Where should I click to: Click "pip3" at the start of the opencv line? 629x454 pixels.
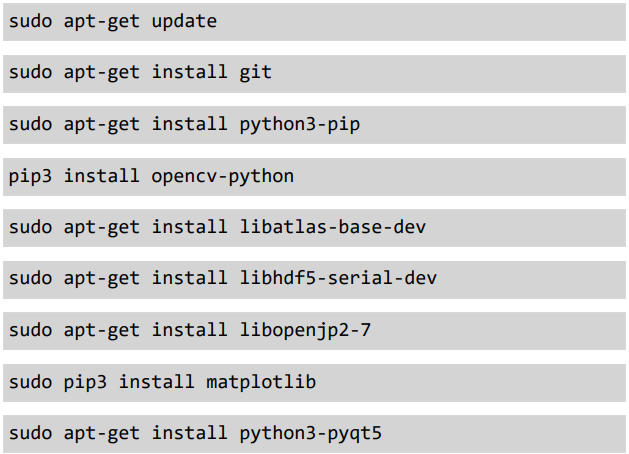click(x=31, y=177)
